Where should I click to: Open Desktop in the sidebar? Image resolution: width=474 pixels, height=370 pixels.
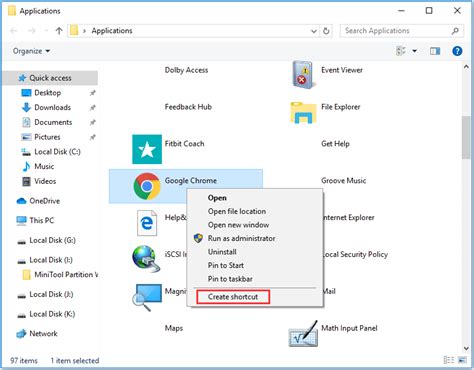48,93
